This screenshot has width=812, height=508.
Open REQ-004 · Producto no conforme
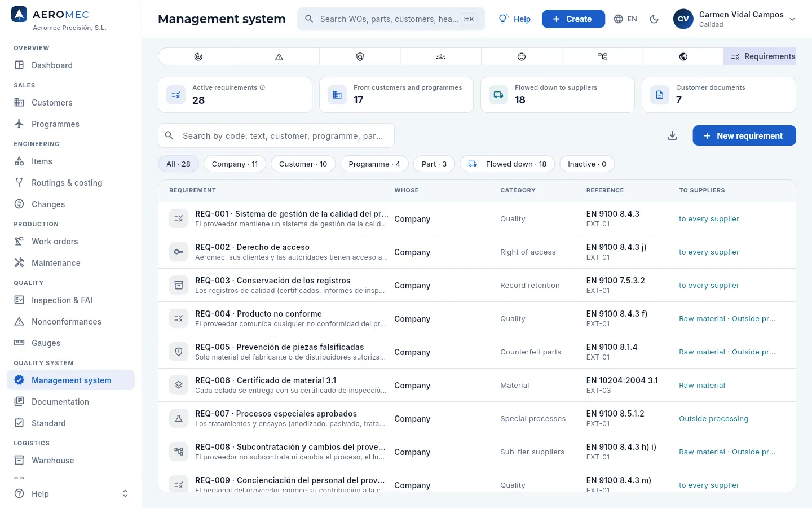(x=259, y=314)
